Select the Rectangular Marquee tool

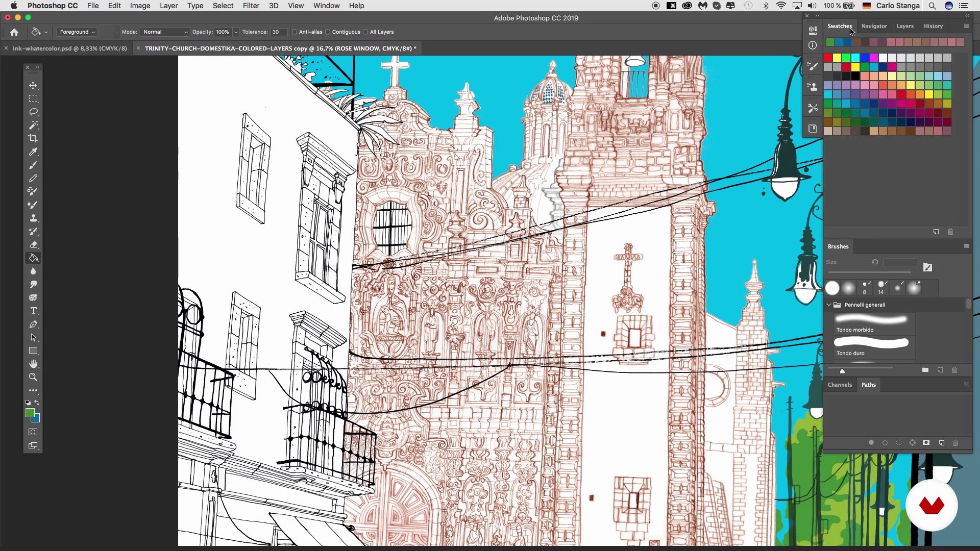click(x=33, y=98)
